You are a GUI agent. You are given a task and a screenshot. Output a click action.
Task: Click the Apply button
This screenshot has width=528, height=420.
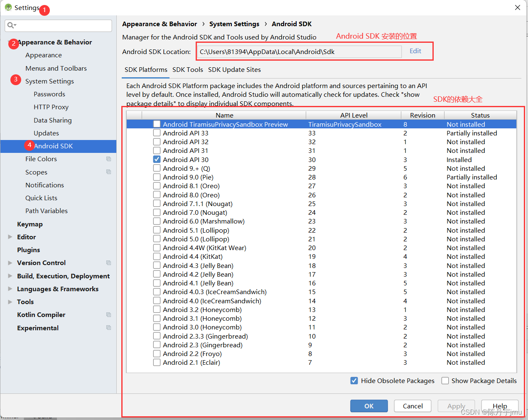pyautogui.click(x=456, y=406)
